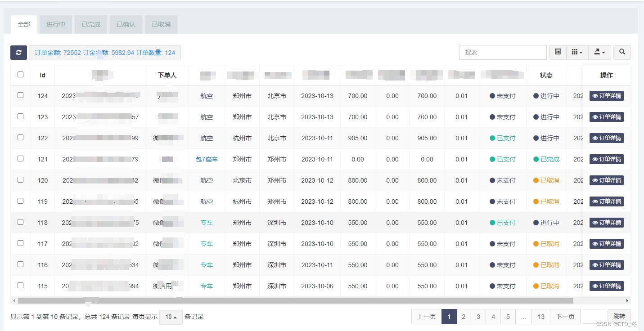The width and height of the screenshot is (644, 331).
Task: Click the 专车 link in row 117
Action: click(x=207, y=244)
